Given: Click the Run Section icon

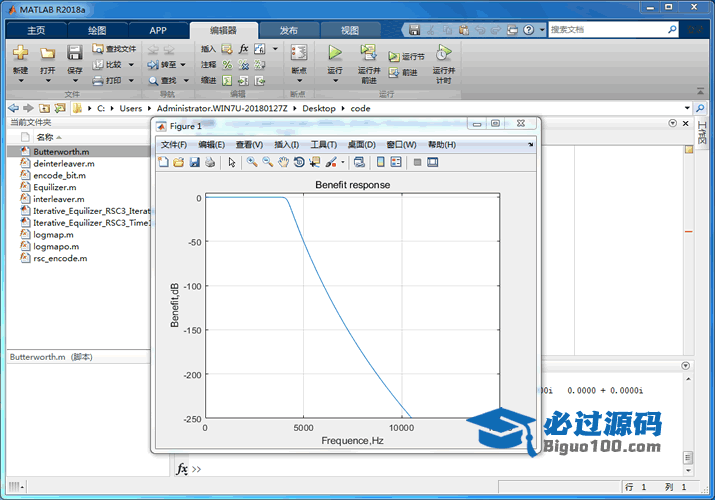Looking at the screenshot, I should tap(394, 57).
